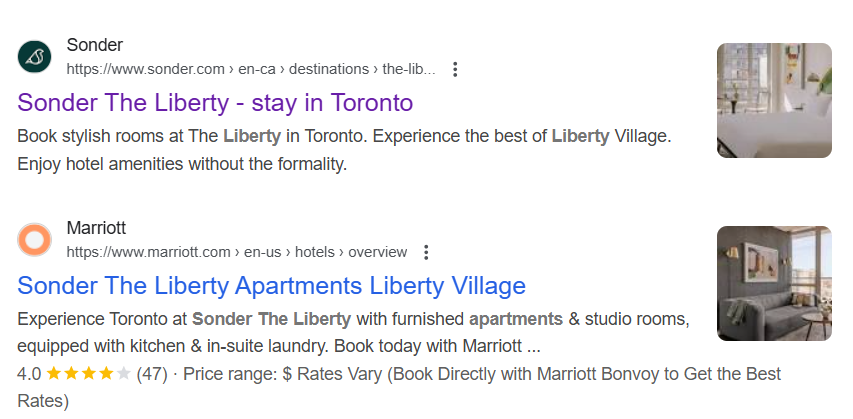Open the Sonder The Liberty Toronto result title
Viewport: 853px width, 419px height.
215,102
